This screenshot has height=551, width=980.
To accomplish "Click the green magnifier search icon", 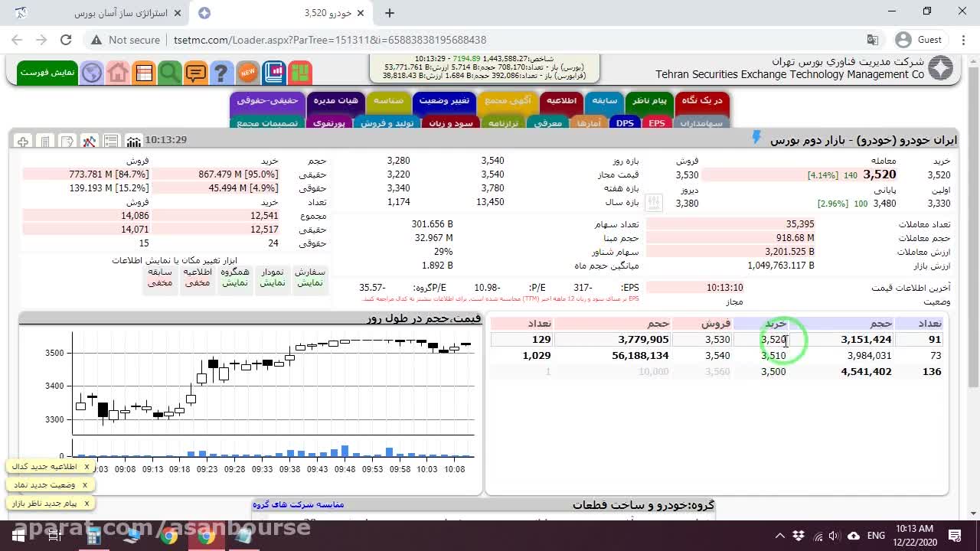I will pos(170,73).
